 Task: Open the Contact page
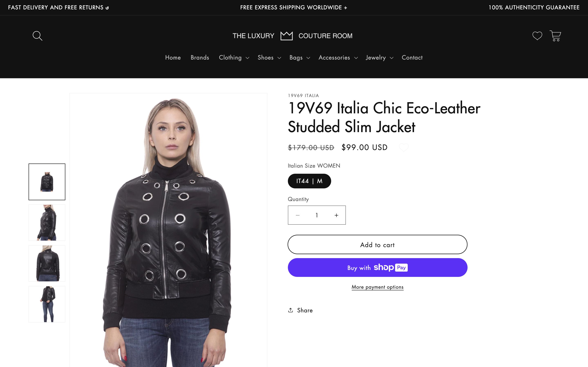pyautogui.click(x=412, y=57)
